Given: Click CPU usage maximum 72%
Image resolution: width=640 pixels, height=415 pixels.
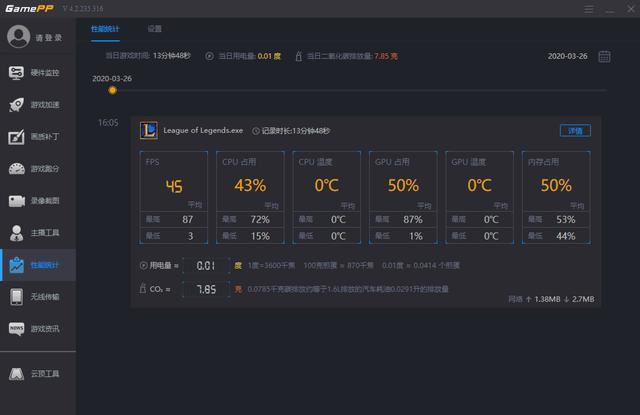Looking at the screenshot, I should pos(260,220).
